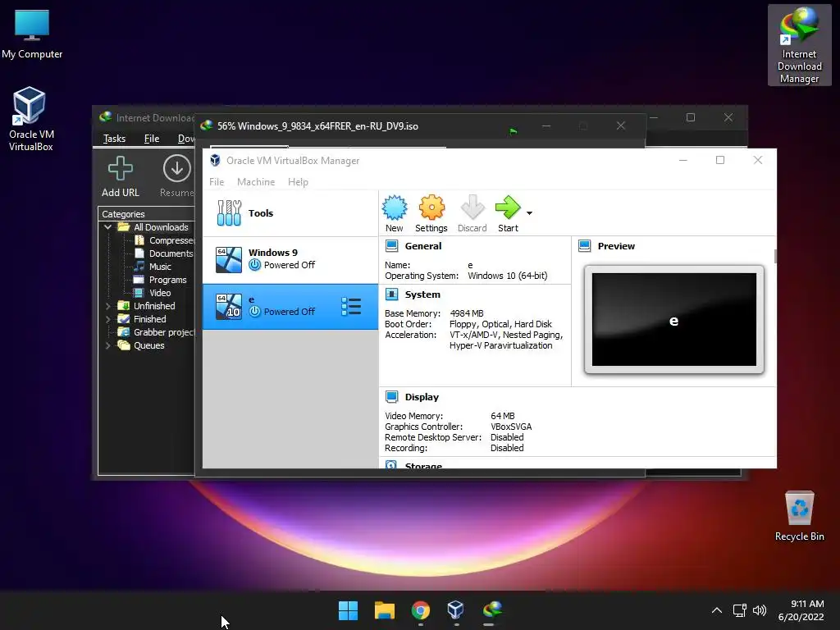Select the Programs category in IDM
The height and width of the screenshot is (630, 840).
[160, 280]
